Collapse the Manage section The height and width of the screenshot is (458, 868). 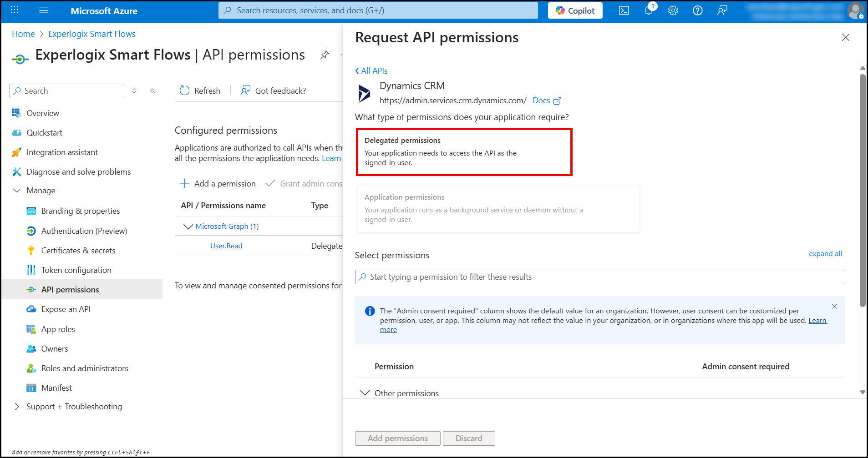tap(17, 190)
